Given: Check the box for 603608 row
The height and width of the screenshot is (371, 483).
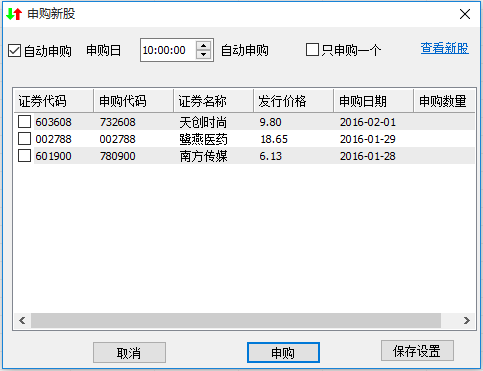Looking at the screenshot, I should [x=24, y=122].
